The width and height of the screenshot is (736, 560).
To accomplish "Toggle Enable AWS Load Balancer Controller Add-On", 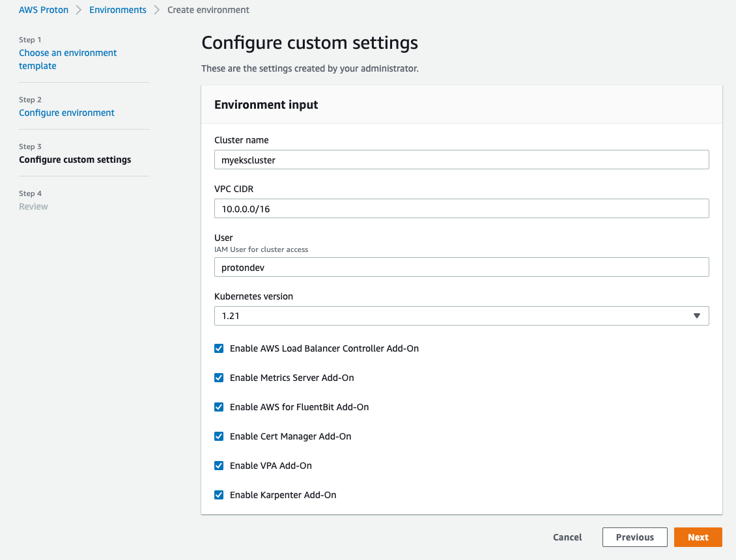I will [219, 348].
